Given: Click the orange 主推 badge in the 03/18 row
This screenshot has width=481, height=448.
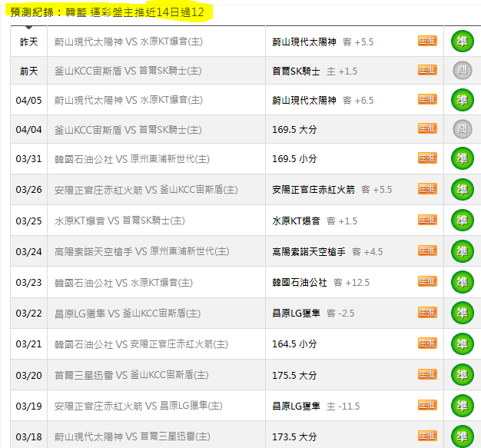Looking at the screenshot, I should [427, 436].
